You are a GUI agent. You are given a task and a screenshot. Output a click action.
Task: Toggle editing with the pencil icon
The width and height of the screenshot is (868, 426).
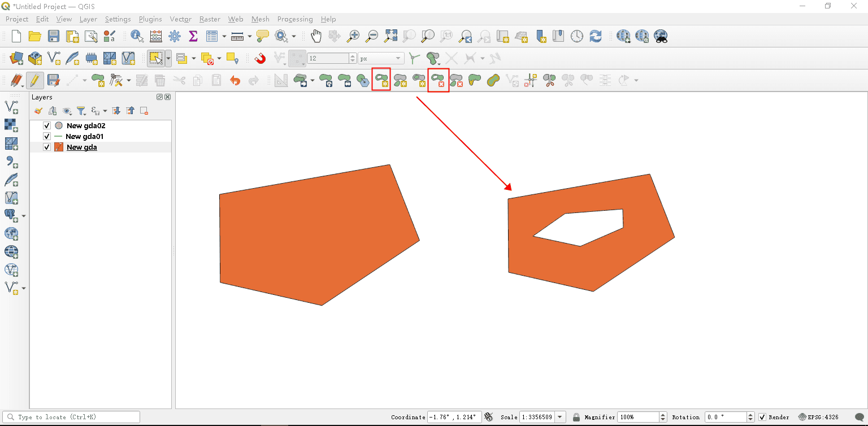[x=34, y=80]
